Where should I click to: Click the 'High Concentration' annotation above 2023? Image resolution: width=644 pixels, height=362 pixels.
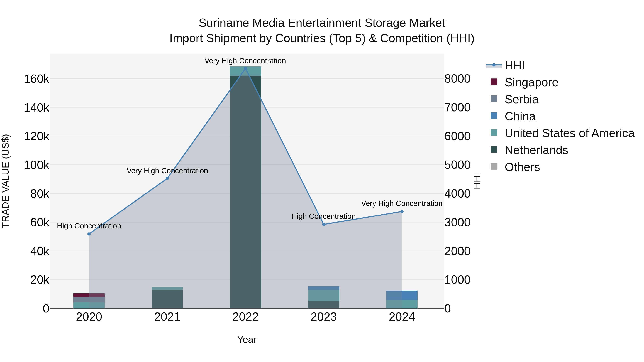coord(323,216)
